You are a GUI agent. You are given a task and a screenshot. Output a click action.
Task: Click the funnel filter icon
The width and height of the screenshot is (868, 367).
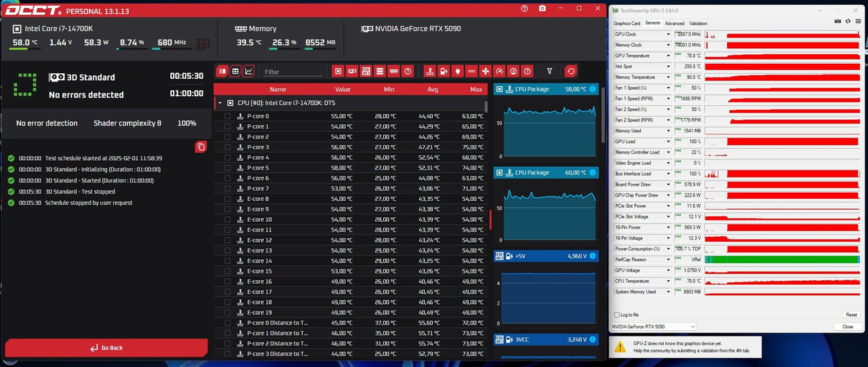(549, 71)
